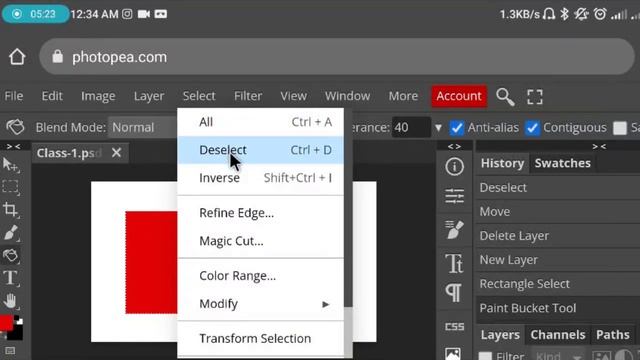The height and width of the screenshot is (360, 640).
Task: Switch to the Paths tab
Action: 613,335
